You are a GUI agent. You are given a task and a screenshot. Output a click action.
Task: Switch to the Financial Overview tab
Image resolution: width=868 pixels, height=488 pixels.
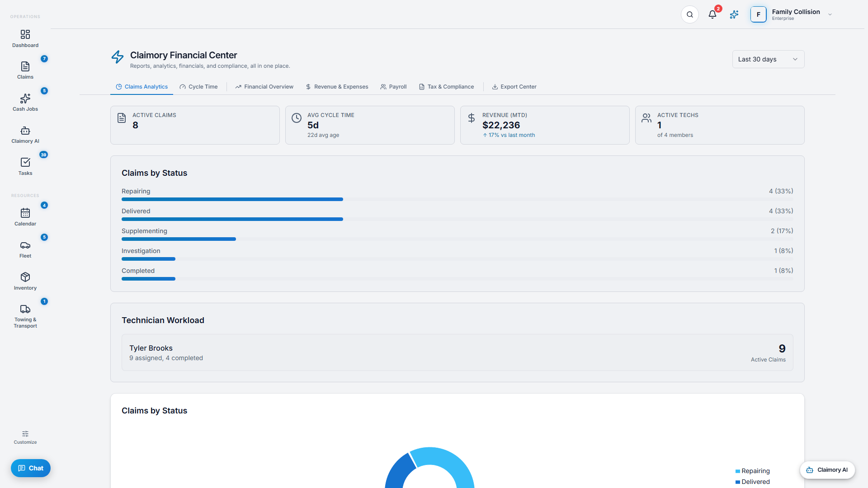point(264,87)
